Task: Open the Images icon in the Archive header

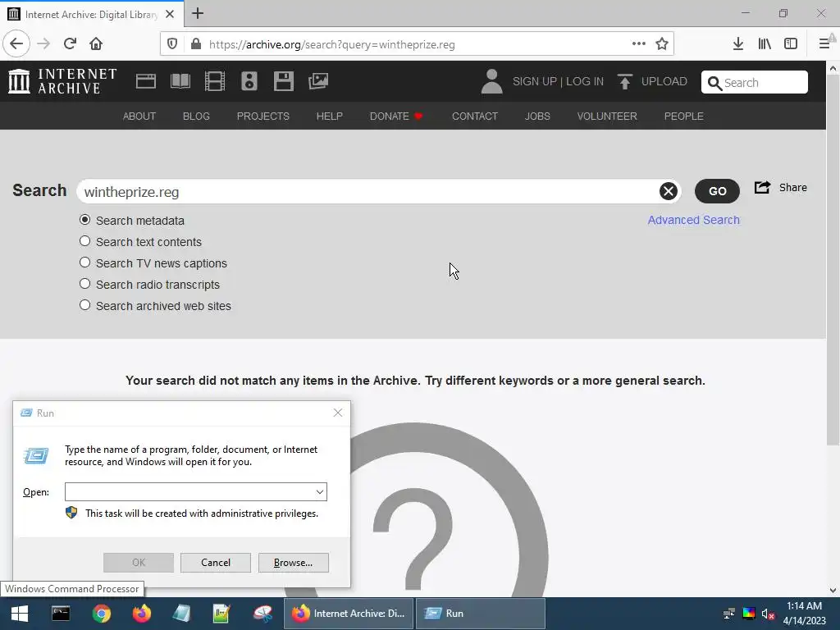Action: pos(318,81)
